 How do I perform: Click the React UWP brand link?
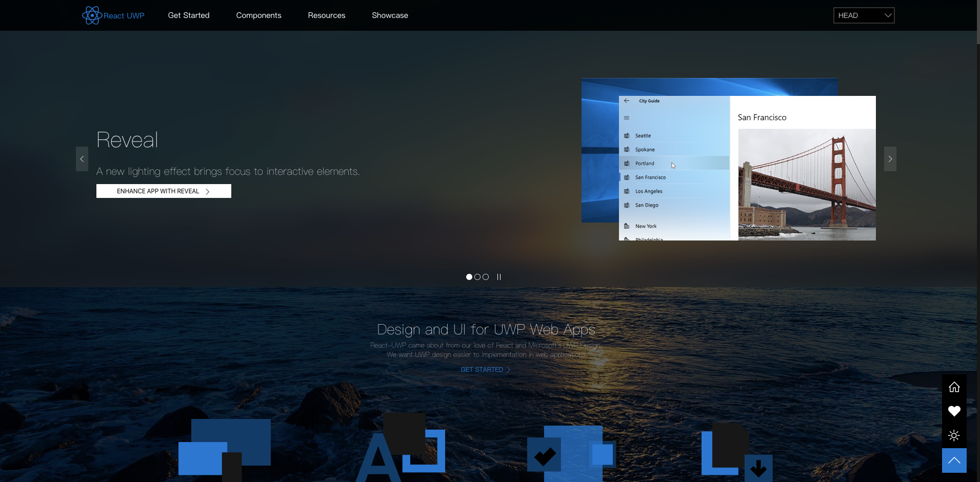(x=113, y=15)
